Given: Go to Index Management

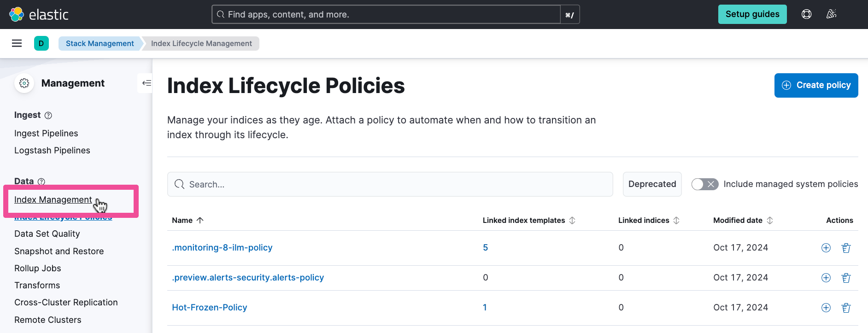Looking at the screenshot, I should [53, 199].
